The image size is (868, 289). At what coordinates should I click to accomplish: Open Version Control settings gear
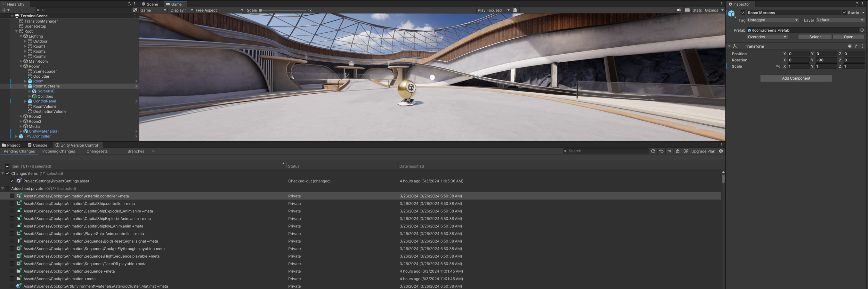[x=721, y=151]
